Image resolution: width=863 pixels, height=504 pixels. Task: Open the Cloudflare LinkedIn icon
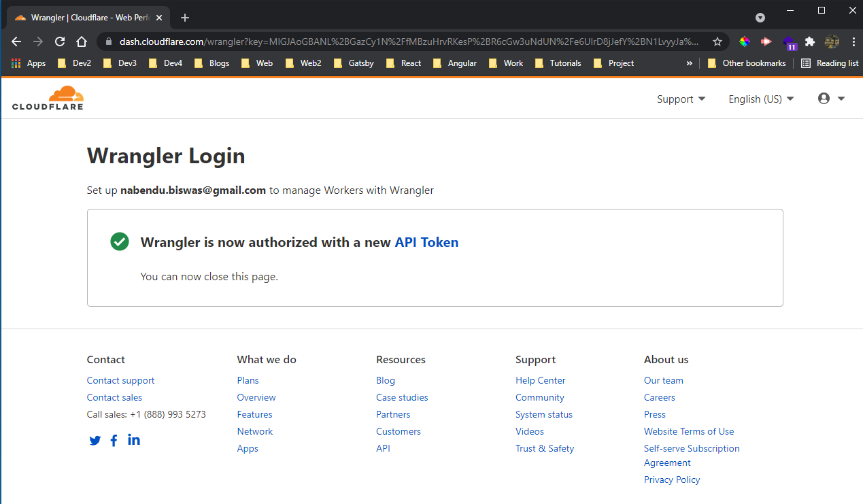coord(134,439)
